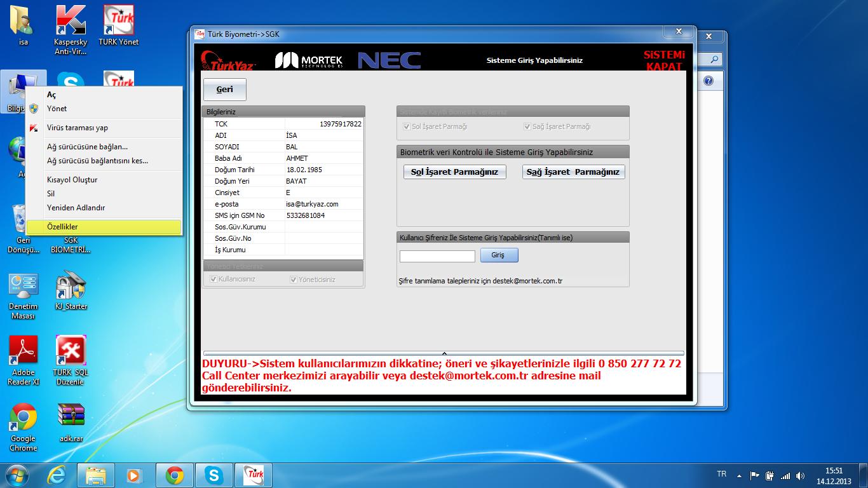Screen dimensions: 868x488
Task: Open Skype from the taskbar
Action: [214, 475]
